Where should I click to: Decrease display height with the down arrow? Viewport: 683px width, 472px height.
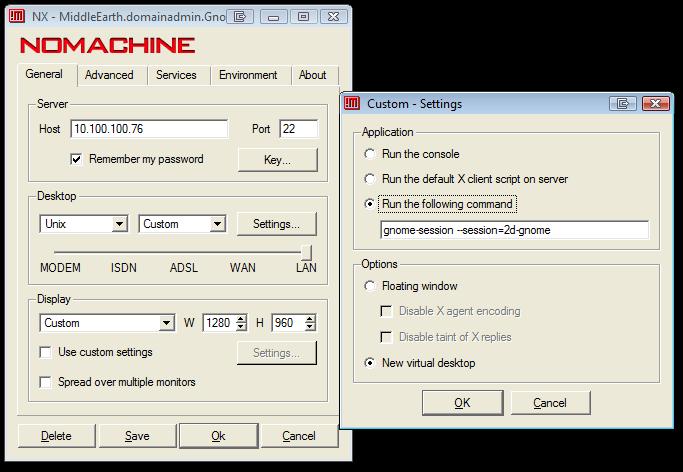(x=310, y=327)
